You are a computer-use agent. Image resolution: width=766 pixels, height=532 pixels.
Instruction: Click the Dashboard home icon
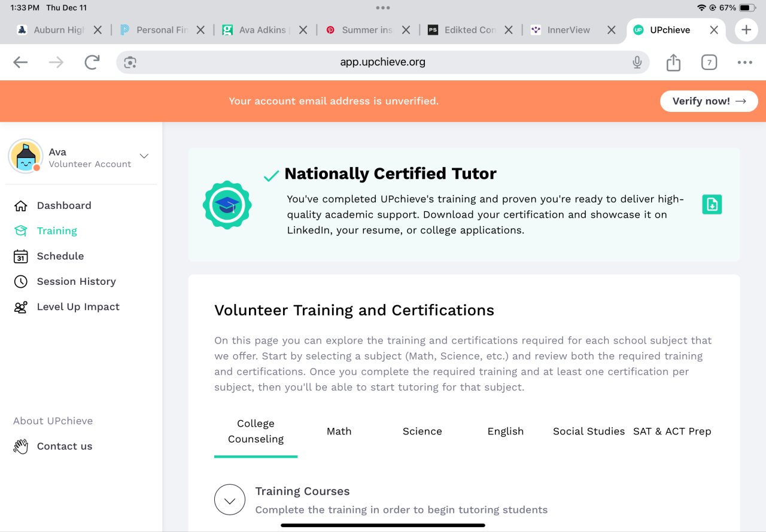21,206
